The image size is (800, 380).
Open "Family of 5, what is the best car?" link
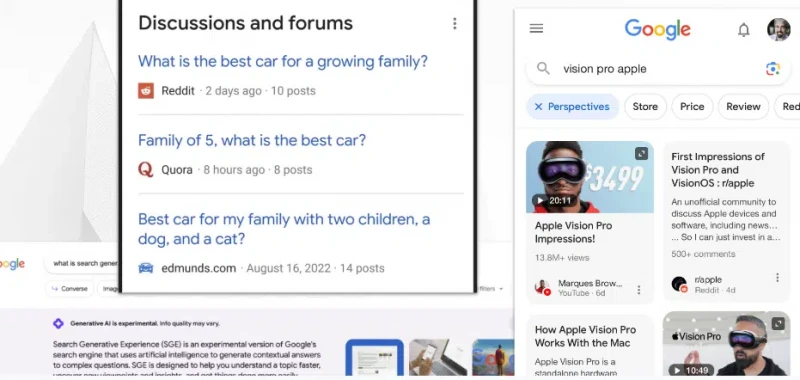[x=252, y=140]
